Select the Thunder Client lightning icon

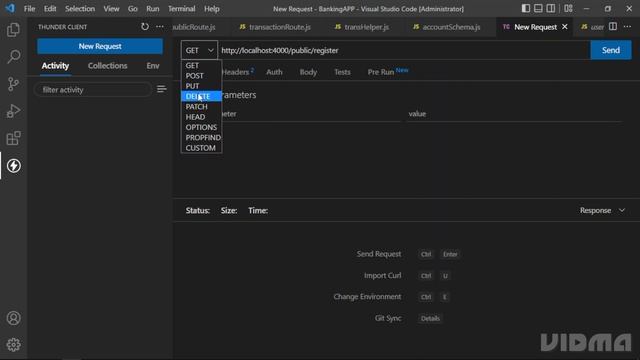click(13, 166)
